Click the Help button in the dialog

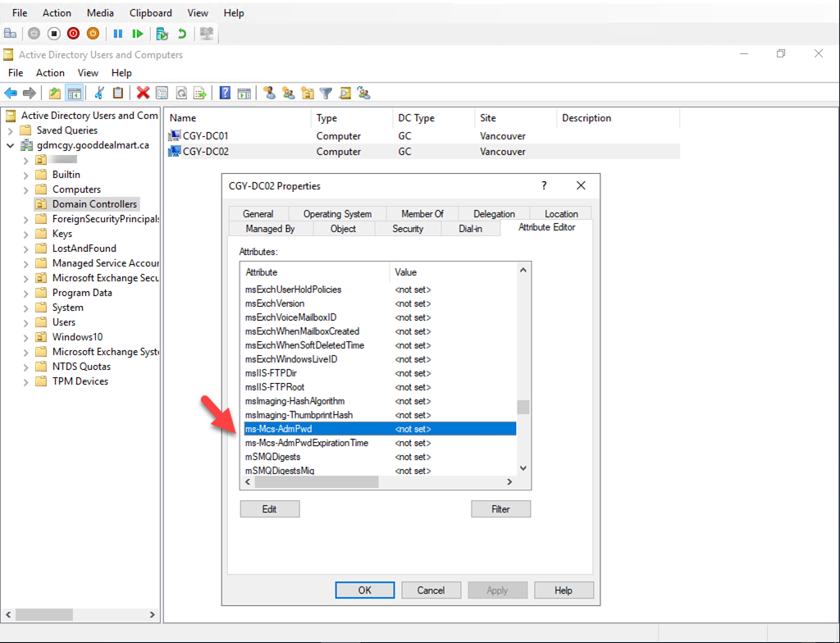(564, 590)
